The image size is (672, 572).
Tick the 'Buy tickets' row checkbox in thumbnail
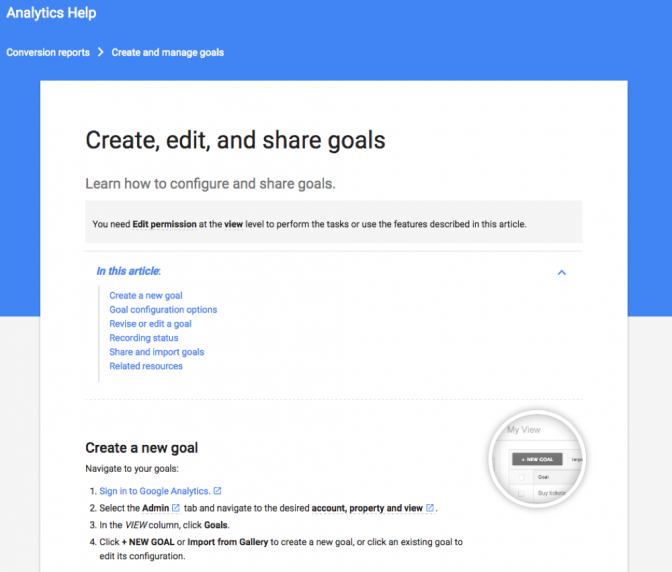(521, 493)
